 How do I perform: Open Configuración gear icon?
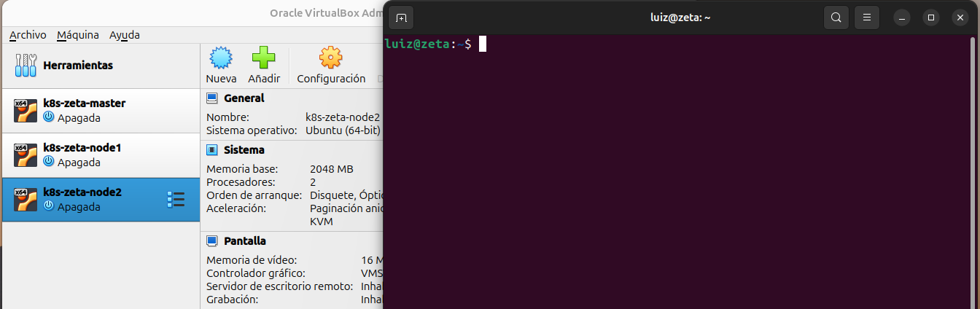click(331, 58)
